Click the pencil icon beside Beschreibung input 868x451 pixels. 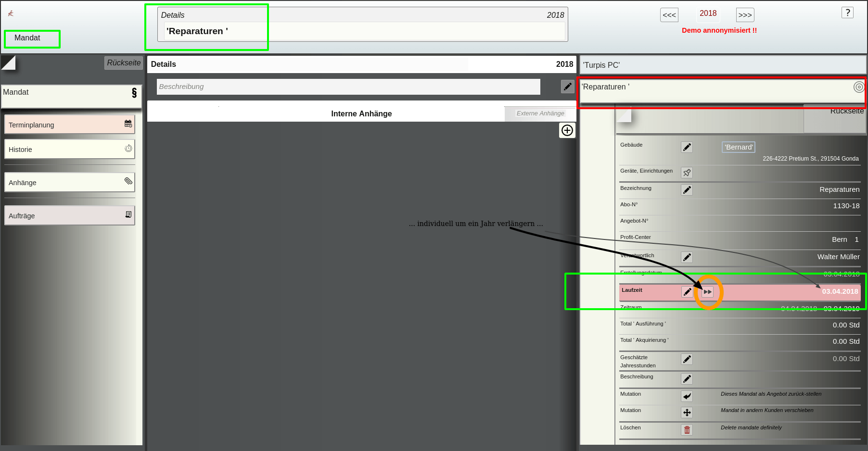tap(568, 87)
